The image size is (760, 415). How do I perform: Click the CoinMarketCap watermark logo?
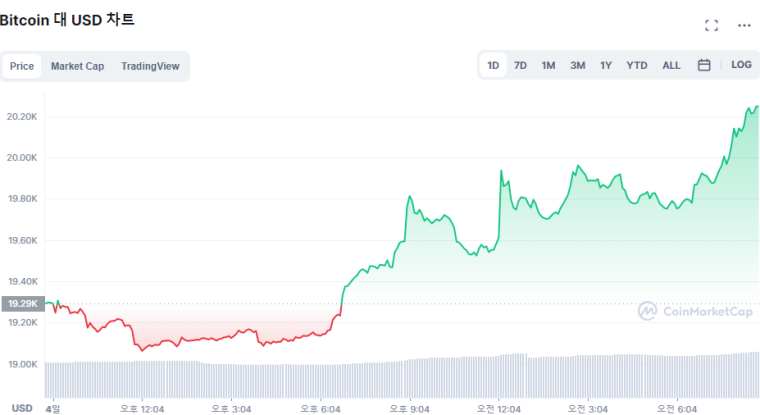[695, 311]
